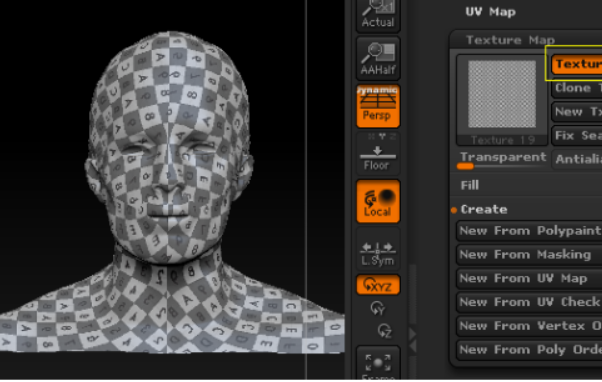This screenshot has height=382, width=602.
Task: Click New From UV Check button
Action: [529, 302]
